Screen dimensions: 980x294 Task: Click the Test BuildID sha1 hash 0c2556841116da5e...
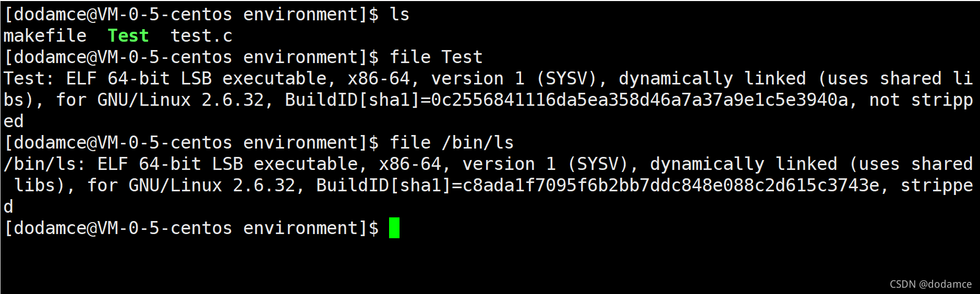point(639,100)
